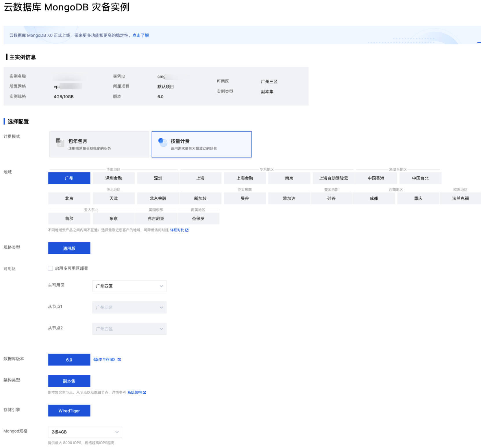Image resolution: width=481 pixels, height=448 pixels.
Task: Set region to 重庆
Action: [x=418, y=198]
